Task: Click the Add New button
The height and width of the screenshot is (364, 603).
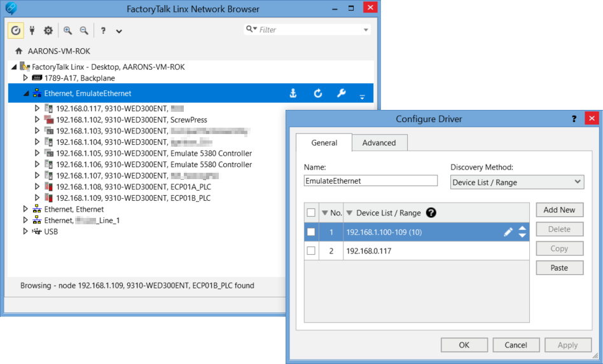Action: (560, 210)
